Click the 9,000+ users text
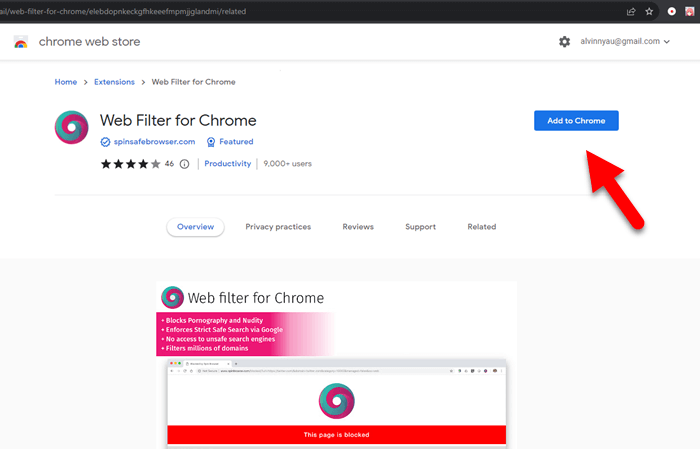Viewport: 700px width, 449px height. pyautogui.click(x=288, y=164)
